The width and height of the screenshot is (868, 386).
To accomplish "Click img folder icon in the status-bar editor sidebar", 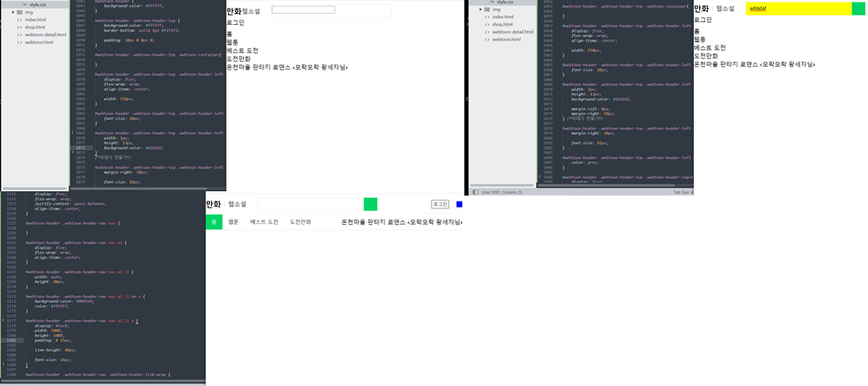I will coord(486,9).
